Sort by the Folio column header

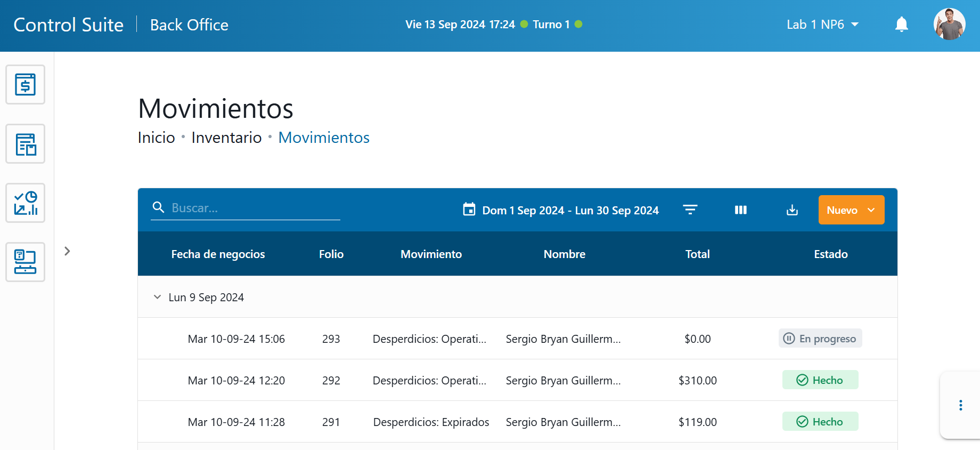[331, 254]
